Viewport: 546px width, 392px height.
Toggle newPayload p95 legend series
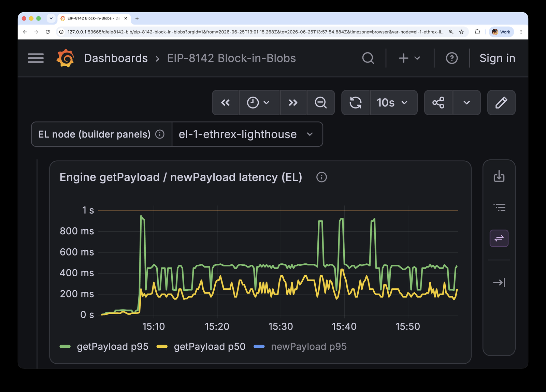point(309,347)
